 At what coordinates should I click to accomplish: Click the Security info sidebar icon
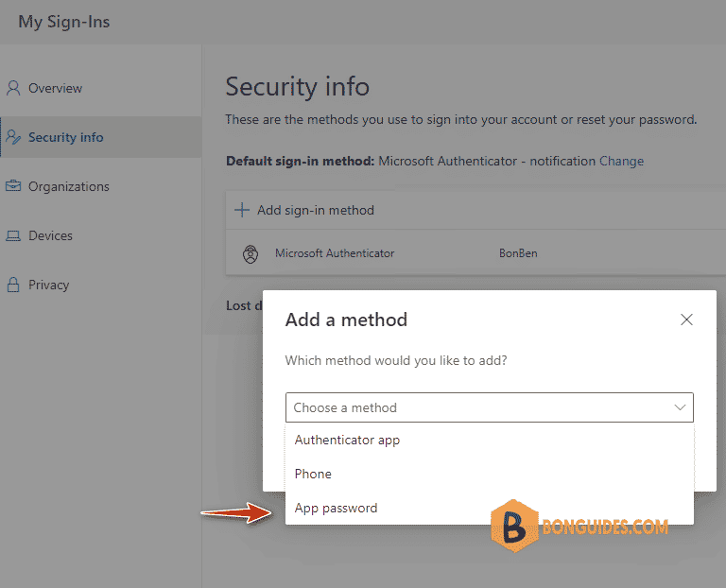13,137
